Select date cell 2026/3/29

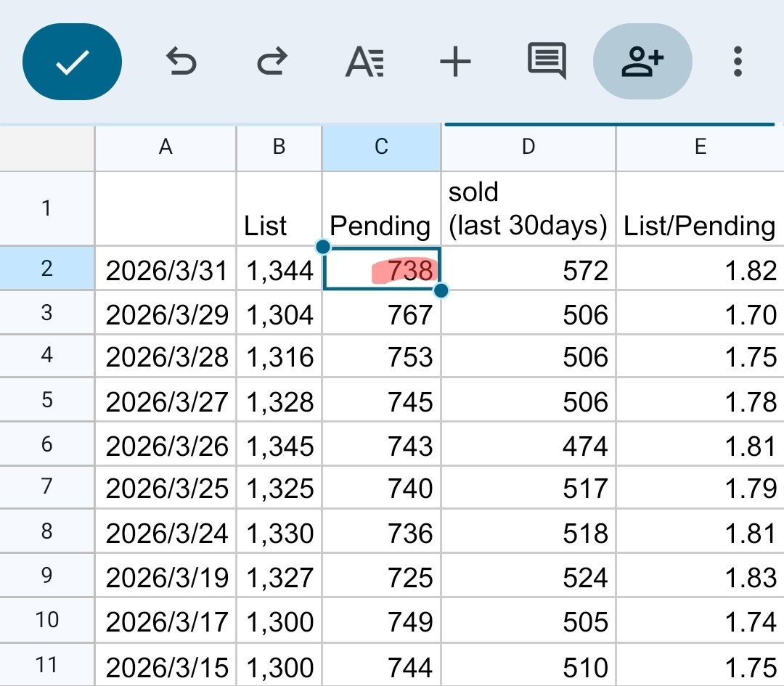(x=166, y=313)
